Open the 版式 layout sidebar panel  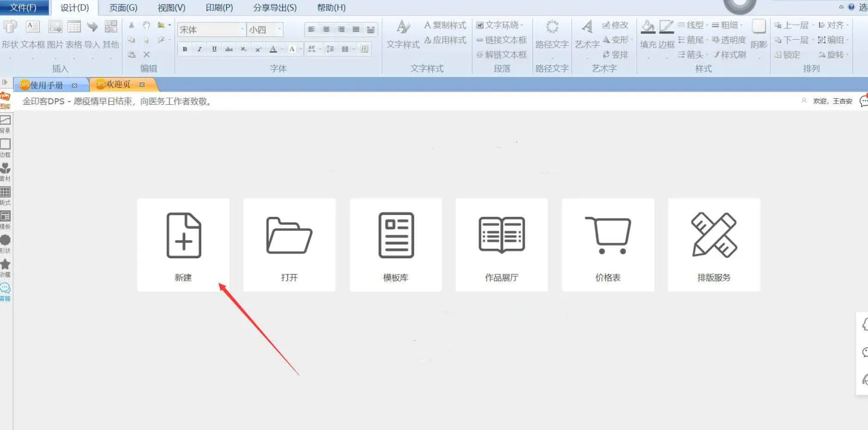tap(5, 196)
